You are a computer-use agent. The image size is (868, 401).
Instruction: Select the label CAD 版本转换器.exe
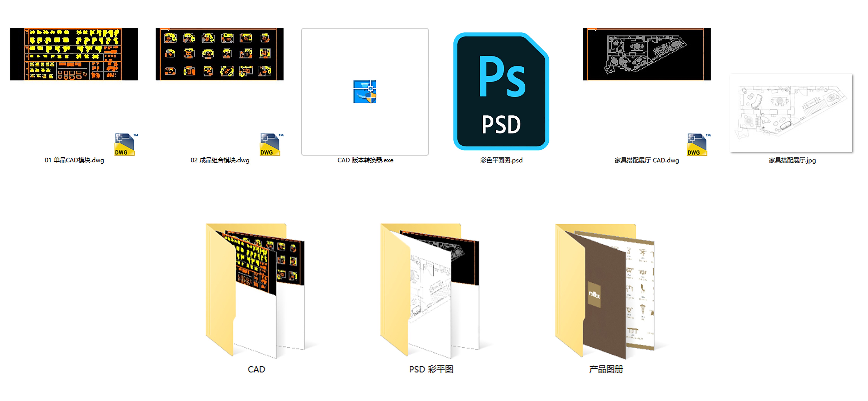click(x=365, y=160)
